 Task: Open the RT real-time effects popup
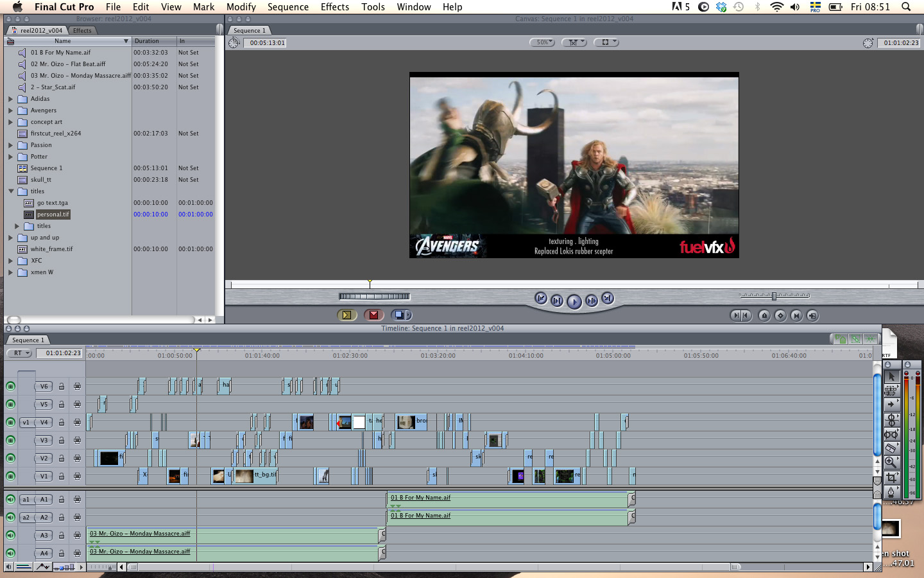19,353
